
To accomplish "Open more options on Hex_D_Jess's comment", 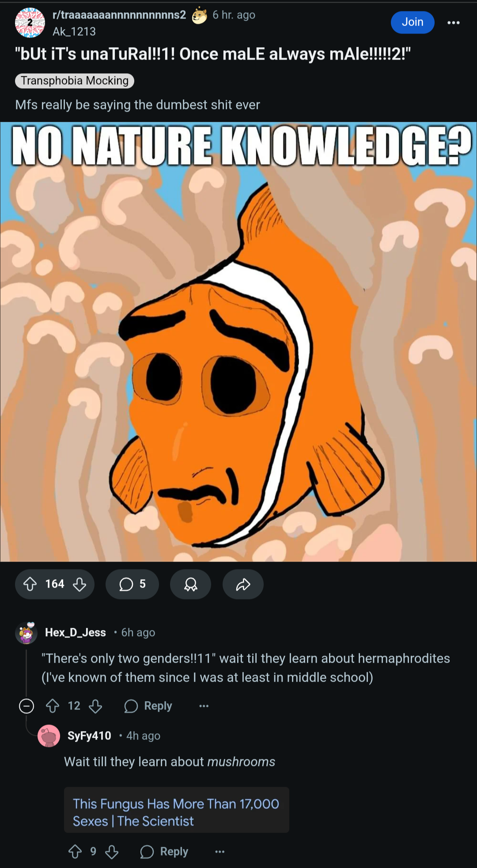I will pos(204,706).
